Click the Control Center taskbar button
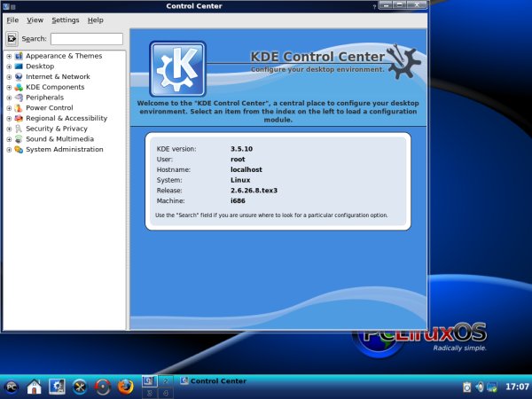Image resolution: width=532 pixels, height=399 pixels. [x=213, y=380]
